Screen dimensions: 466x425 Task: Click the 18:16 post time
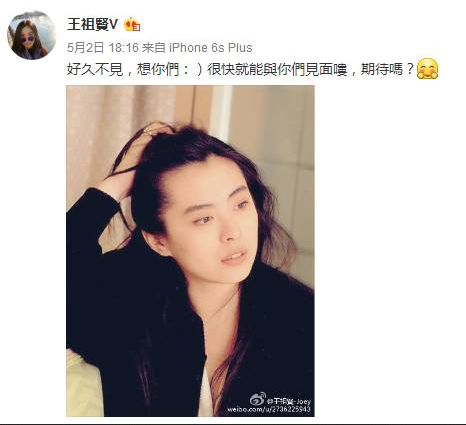[123, 48]
